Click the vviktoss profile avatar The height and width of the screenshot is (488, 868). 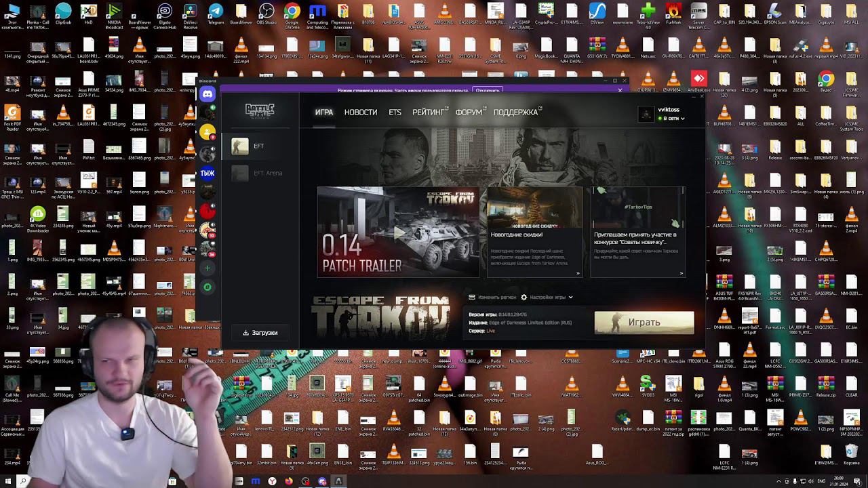(x=646, y=114)
